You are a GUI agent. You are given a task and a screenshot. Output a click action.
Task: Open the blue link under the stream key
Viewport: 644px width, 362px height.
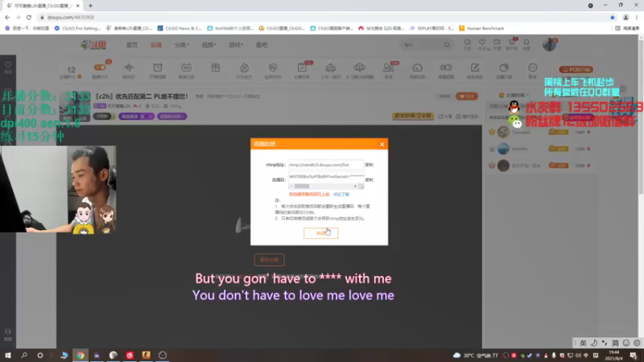coord(341,194)
